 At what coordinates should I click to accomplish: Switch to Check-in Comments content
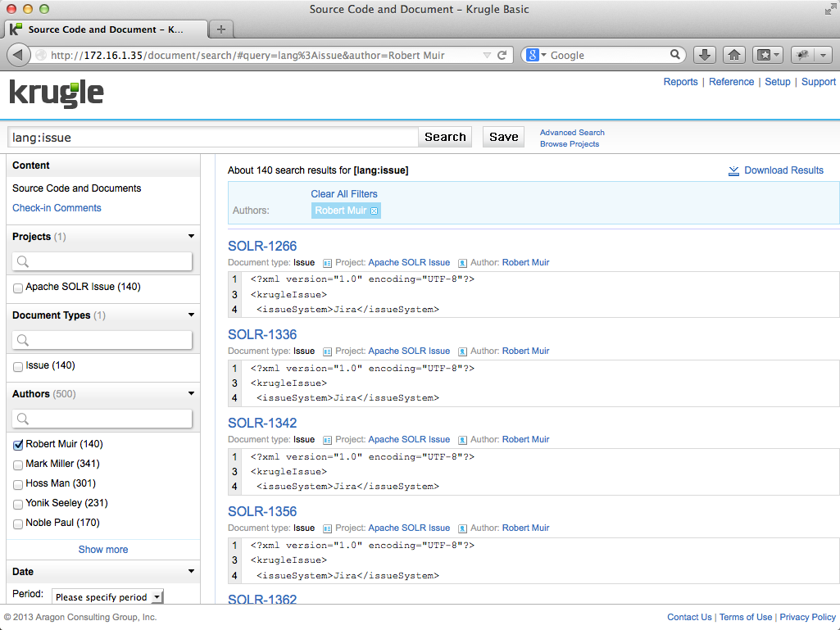(x=57, y=208)
